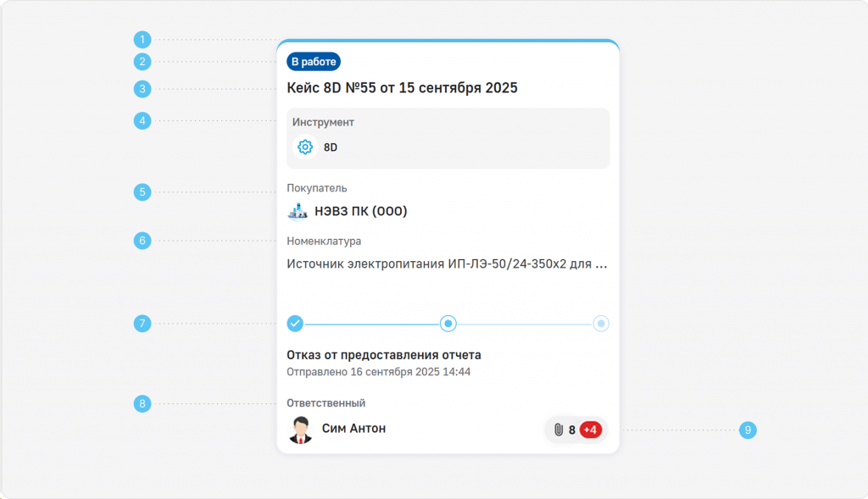Click the gear icon in the Инструмент block
The width and height of the screenshot is (868, 499).
pyautogui.click(x=305, y=147)
